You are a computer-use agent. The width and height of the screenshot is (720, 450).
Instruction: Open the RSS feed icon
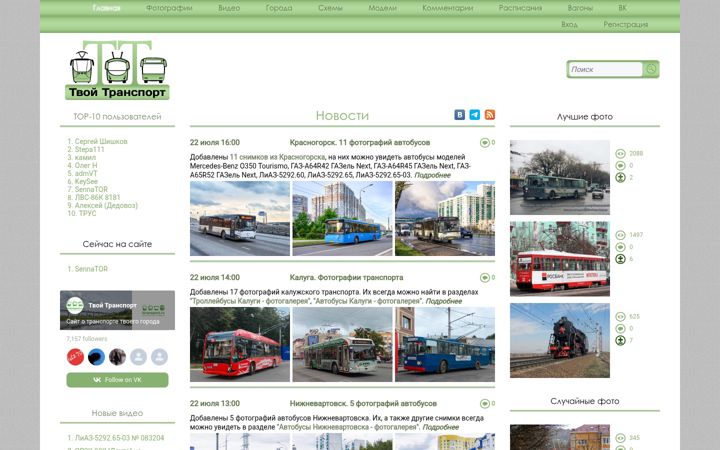pos(490,114)
